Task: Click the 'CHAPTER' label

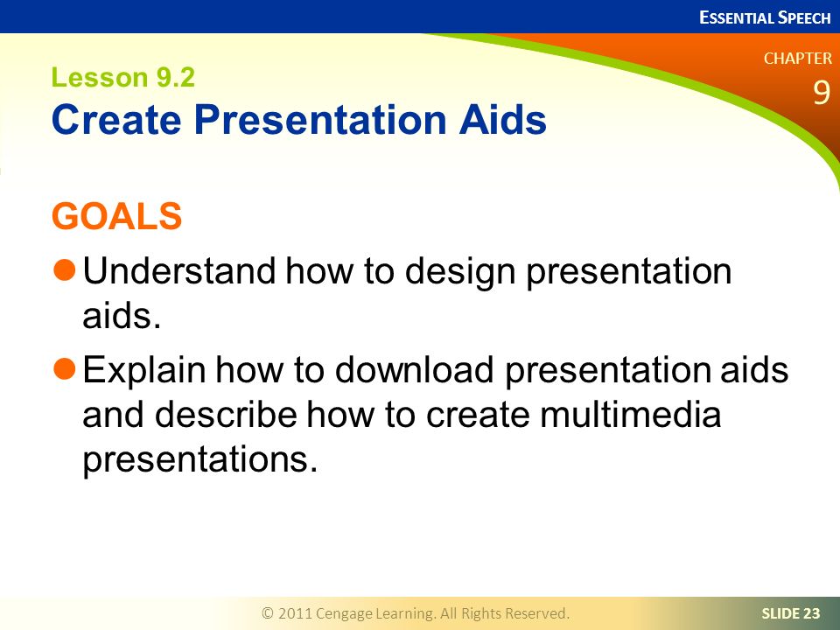Action: 798,59
